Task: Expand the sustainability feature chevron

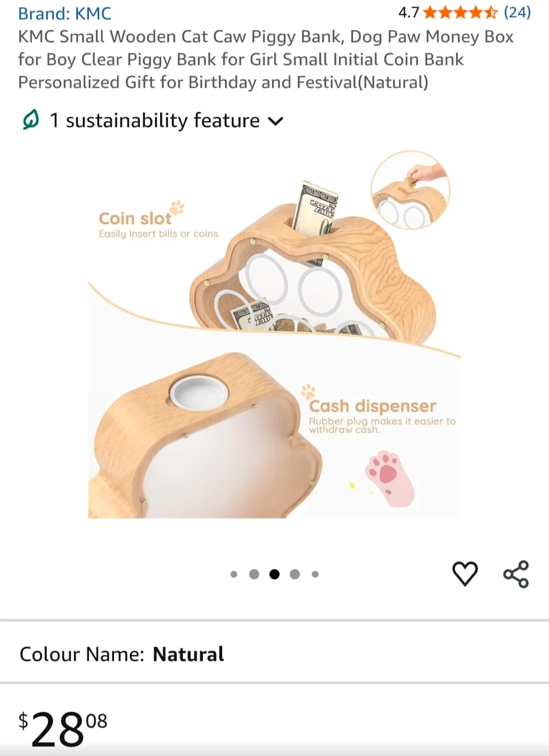Action: (x=276, y=121)
